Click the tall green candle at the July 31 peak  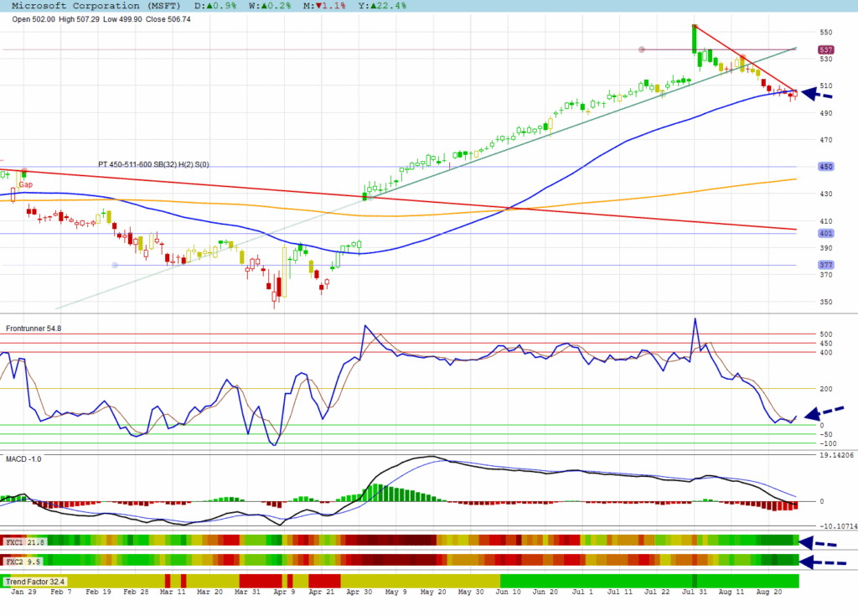click(695, 39)
